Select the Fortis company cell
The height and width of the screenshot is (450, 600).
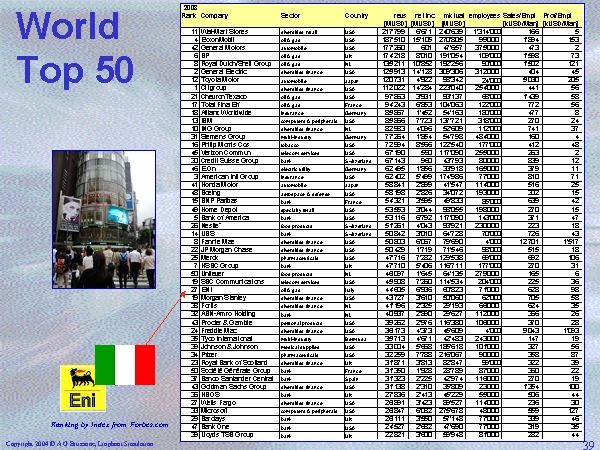pyautogui.click(x=240, y=306)
